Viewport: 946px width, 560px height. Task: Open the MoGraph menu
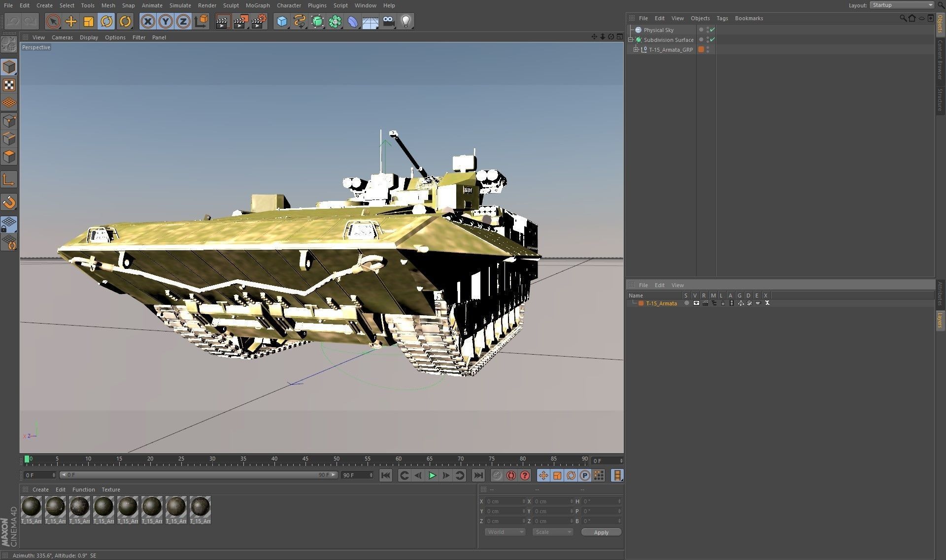pyautogui.click(x=258, y=5)
